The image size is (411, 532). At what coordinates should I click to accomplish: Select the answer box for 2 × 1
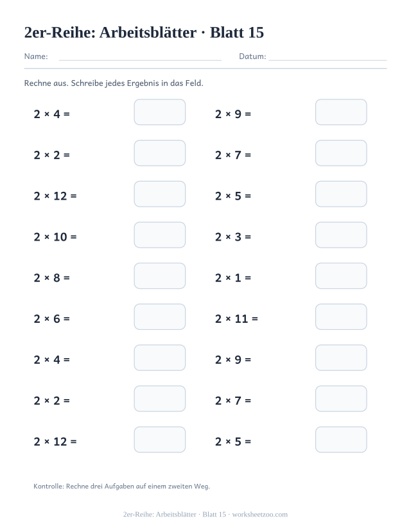(341, 276)
